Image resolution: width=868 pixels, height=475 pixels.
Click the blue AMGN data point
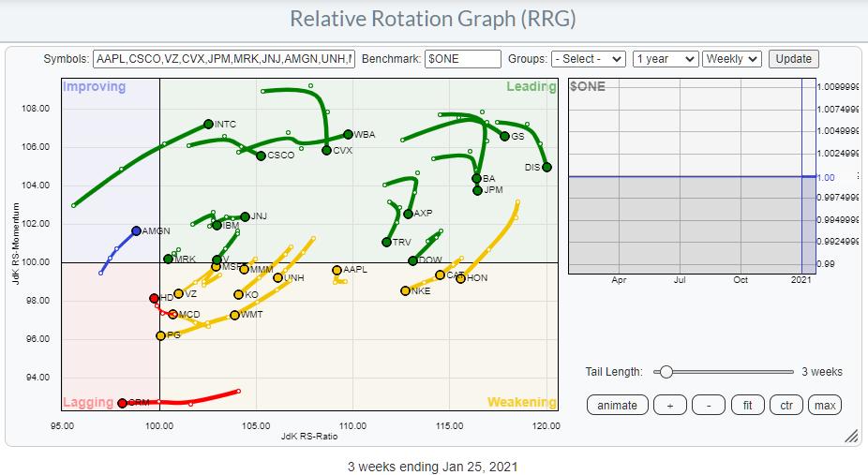tap(136, 230)
